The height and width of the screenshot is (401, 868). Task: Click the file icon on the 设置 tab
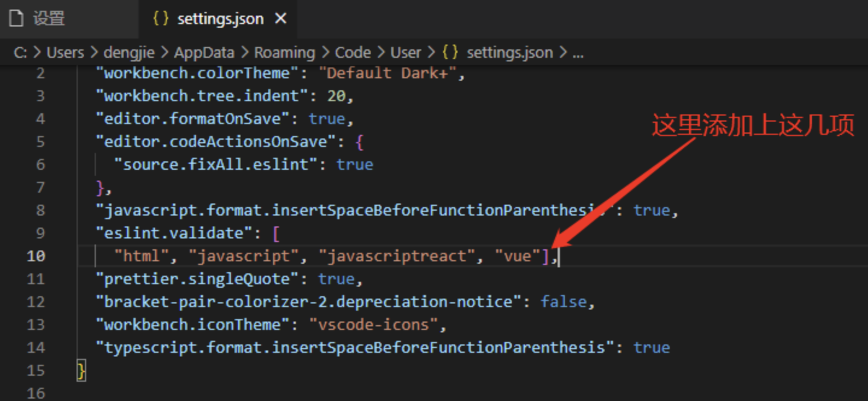[x=16, y=19]
